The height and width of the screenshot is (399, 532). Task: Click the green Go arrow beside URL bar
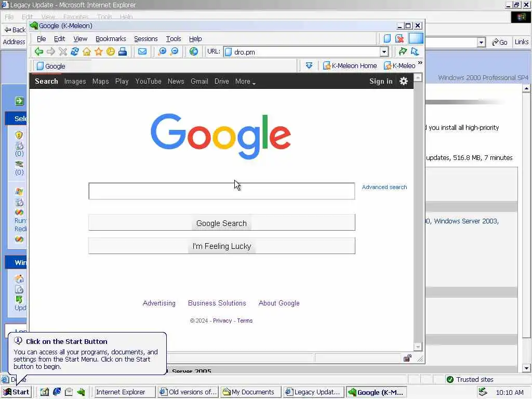click(x=403, y=51)
